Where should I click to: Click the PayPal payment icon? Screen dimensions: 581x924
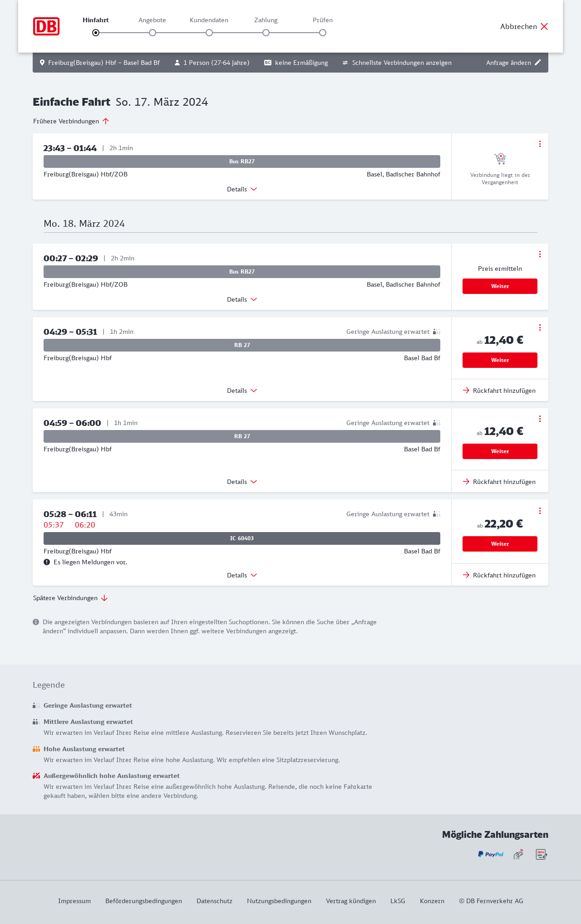point(490,855)
